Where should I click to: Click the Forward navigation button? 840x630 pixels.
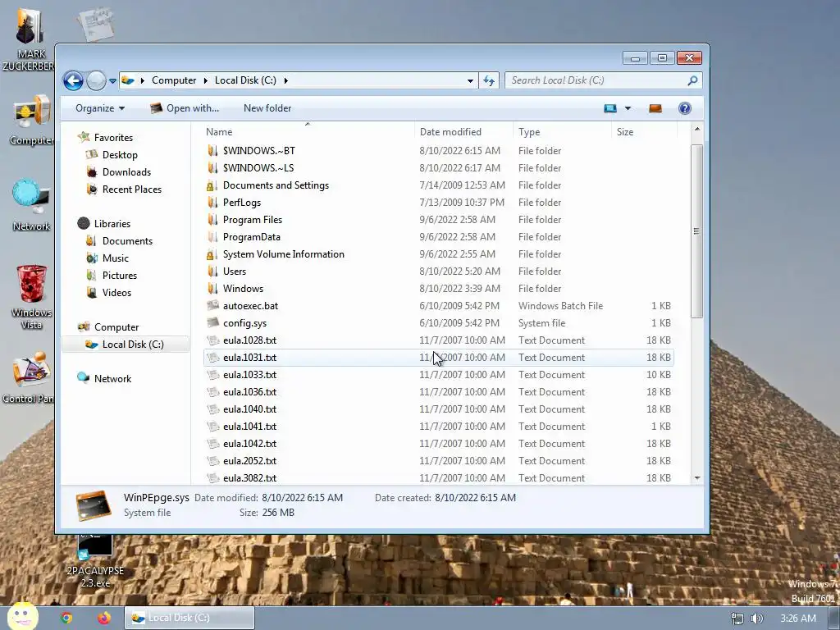pos(97,81)
